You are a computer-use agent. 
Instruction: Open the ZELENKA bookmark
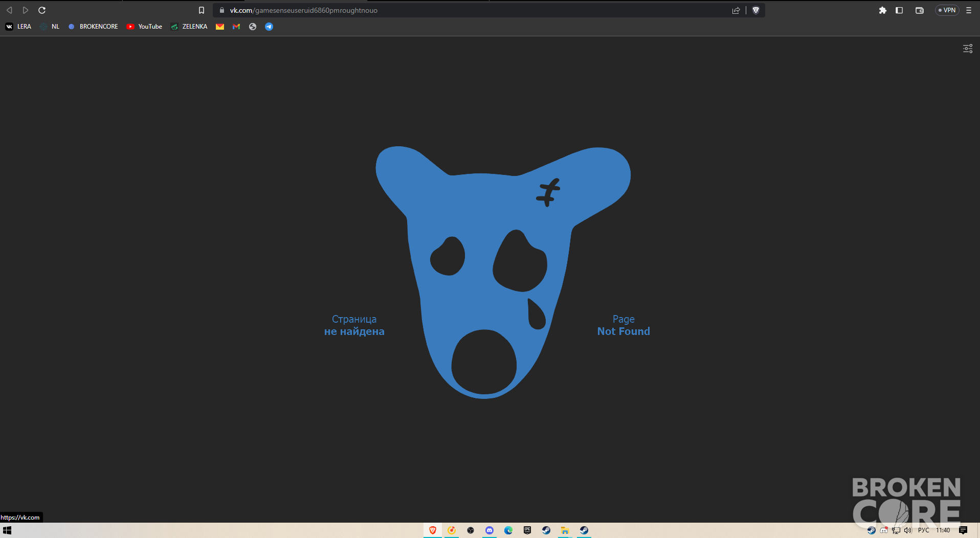[189, 27]
